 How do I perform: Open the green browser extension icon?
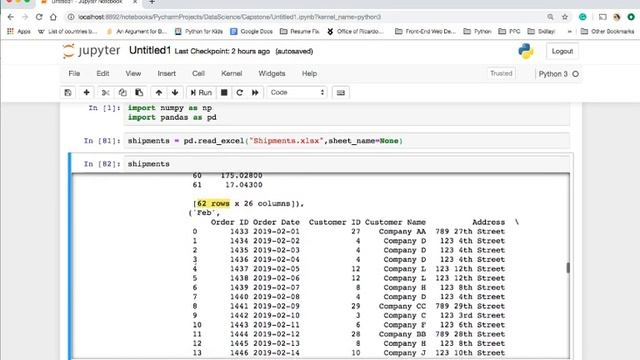pyautogui.click(x=583, y=17)
